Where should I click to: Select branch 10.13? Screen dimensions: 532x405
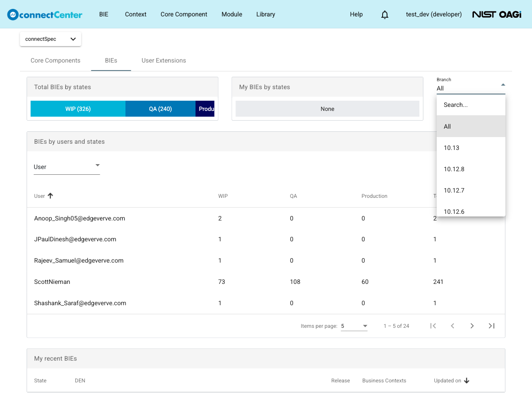(471, 148)
